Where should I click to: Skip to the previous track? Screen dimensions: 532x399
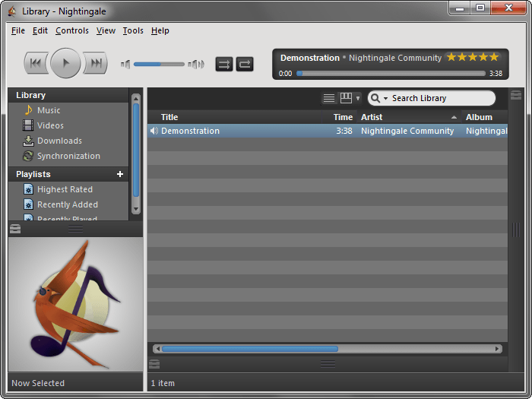tap(36, 63)
